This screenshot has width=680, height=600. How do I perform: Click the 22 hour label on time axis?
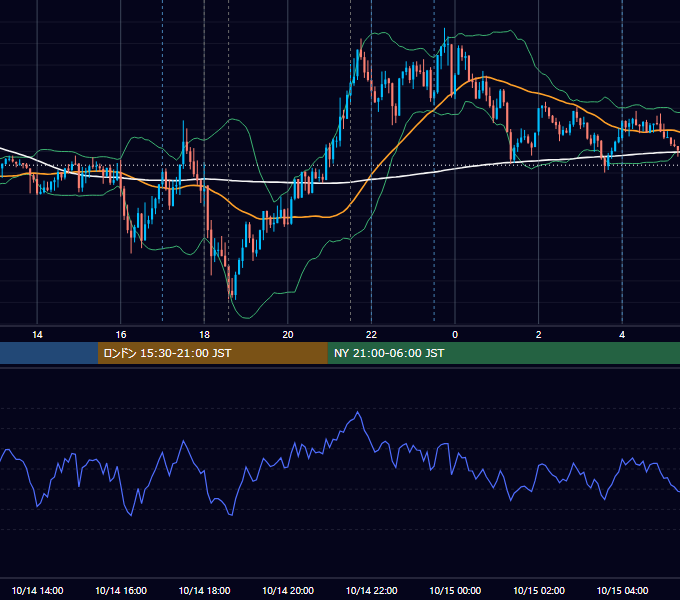pyautogui.click(x=371, y=335)
